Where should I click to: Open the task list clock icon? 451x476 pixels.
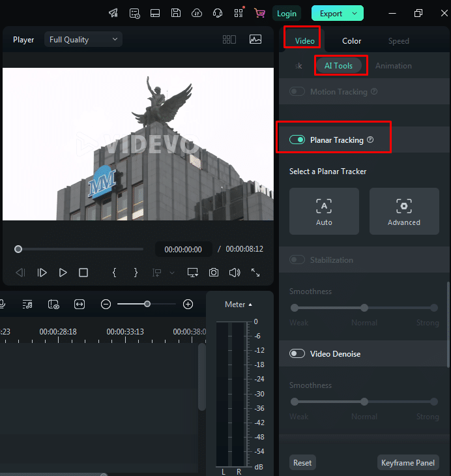coord(134,13)
